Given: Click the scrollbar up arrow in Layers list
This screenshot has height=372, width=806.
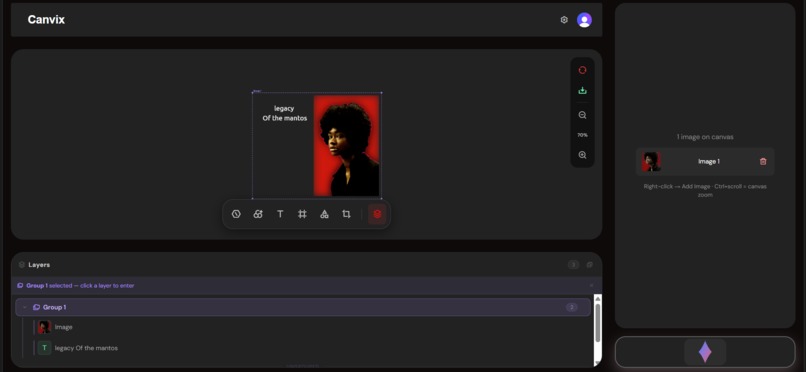Looking at the screenshot, I should (598, 298).
